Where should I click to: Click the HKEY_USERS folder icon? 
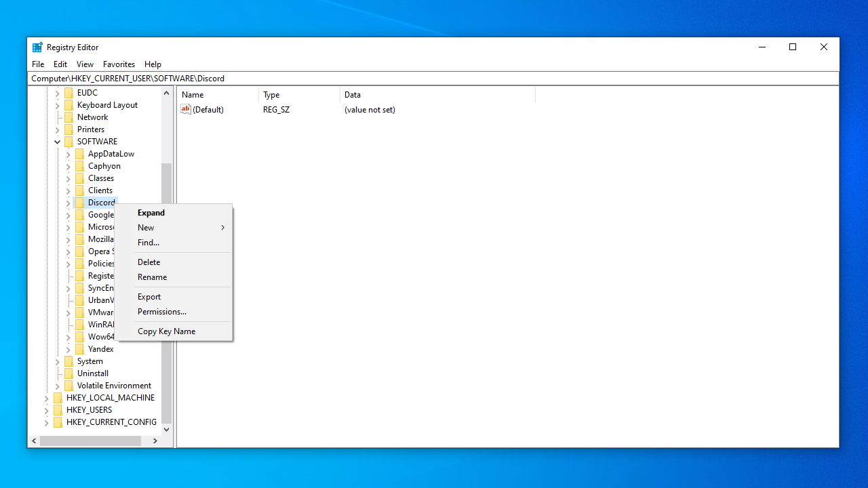[58, 410]
